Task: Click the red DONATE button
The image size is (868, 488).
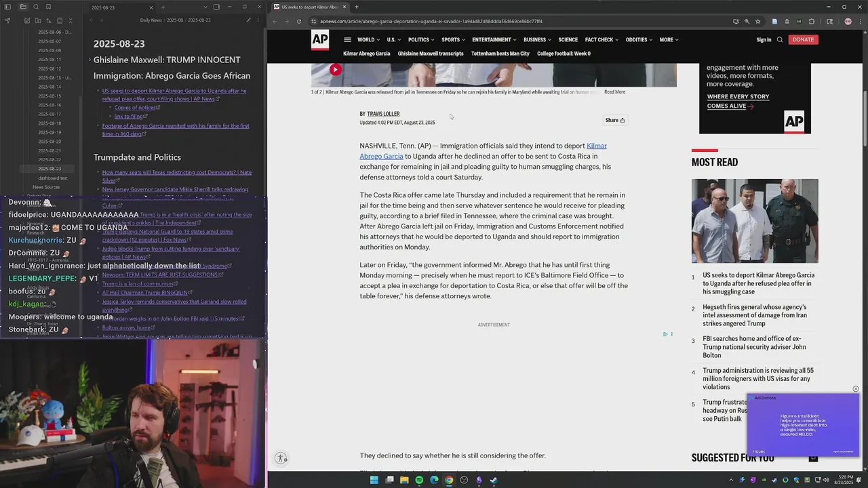Action: pyautogui.click(x=803, y=40)
